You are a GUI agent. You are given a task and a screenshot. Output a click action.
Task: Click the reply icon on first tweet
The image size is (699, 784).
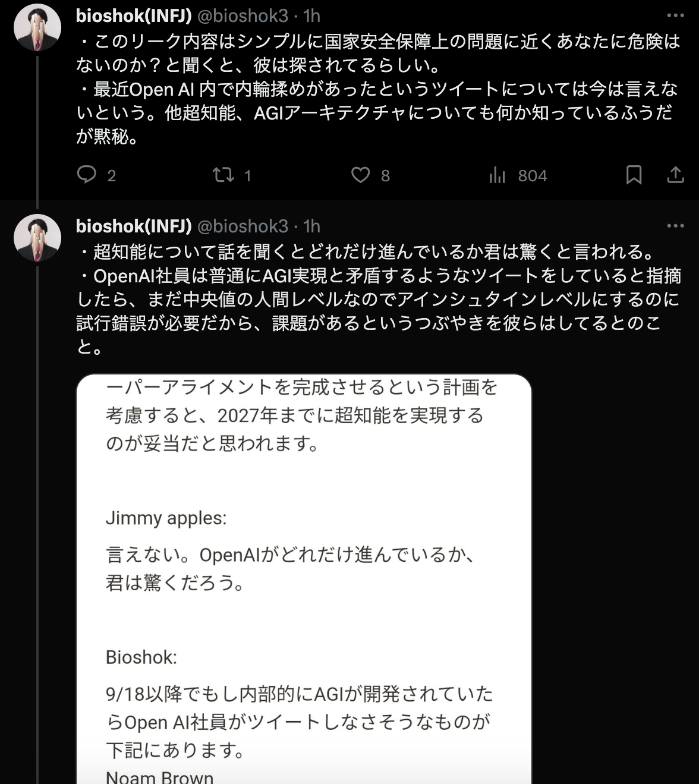87,175
